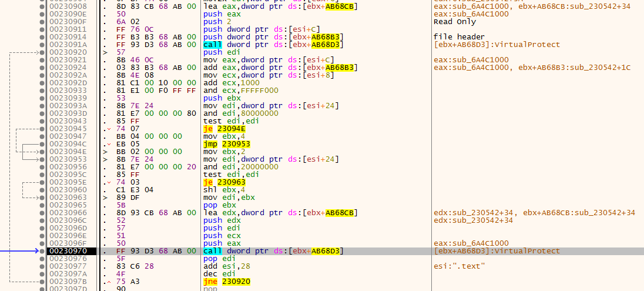The image size is (644, 291).
Task: Click jump-down marker beside the EB 05 bytes
Action: tap(105, 143)
